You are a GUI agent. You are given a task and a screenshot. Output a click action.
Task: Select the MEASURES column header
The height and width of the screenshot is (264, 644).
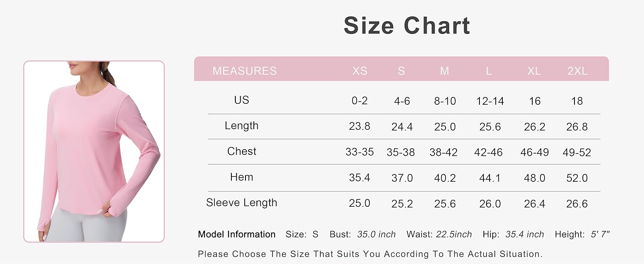coord(245,71)
